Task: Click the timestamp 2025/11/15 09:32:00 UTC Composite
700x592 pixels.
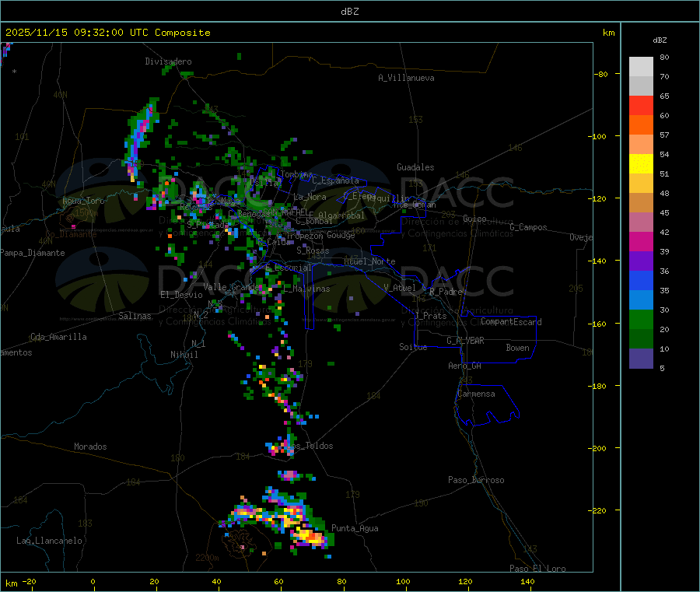Action: (x=107, y=33)
